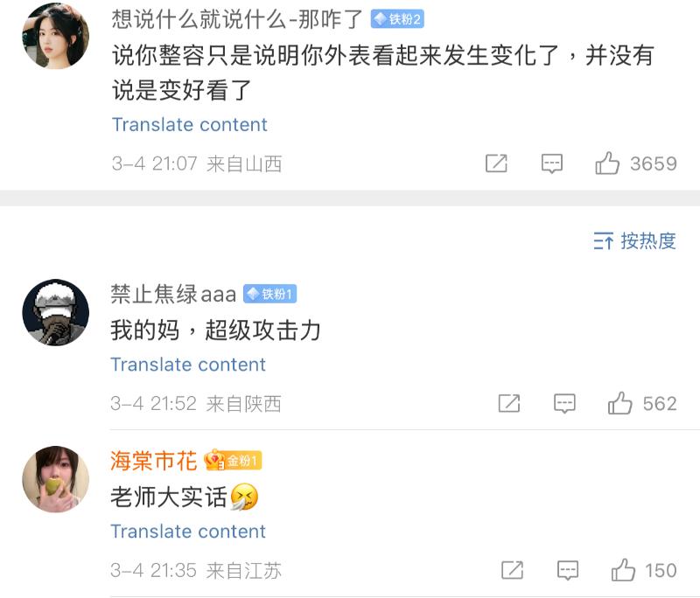Repost the Shanxi comment via share icon
700x598 pixels.
click(496, 163)
